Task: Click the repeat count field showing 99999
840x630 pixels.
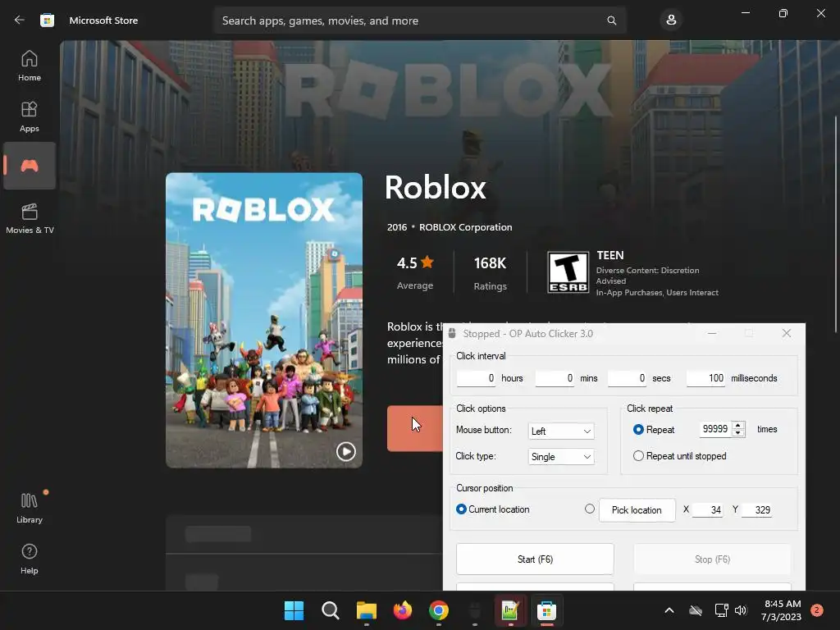Action: 715,429
